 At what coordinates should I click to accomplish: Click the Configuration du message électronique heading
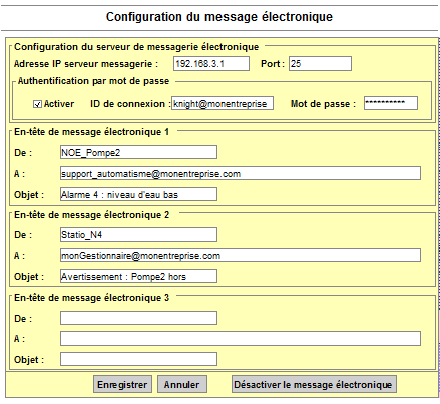point(219,17)
